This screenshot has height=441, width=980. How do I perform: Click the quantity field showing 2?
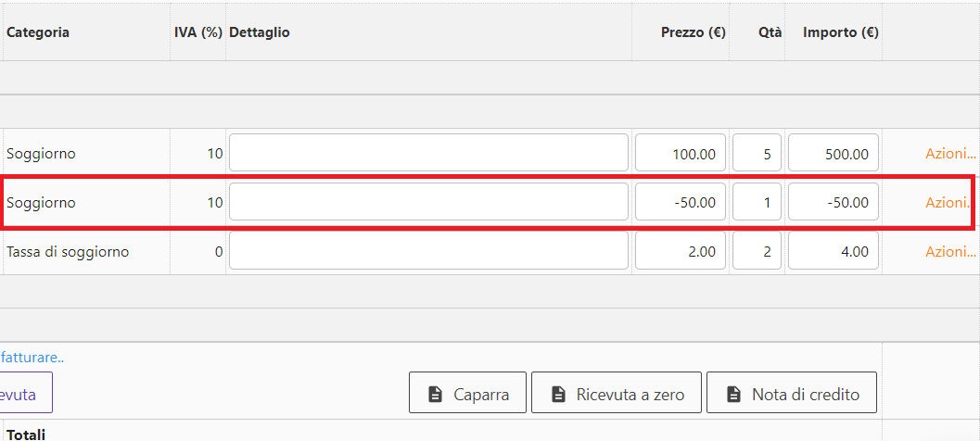click(x=757, y=251)
